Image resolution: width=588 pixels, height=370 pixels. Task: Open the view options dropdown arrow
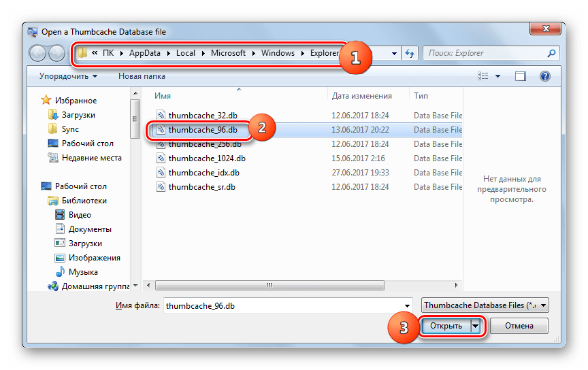point(497,76)
